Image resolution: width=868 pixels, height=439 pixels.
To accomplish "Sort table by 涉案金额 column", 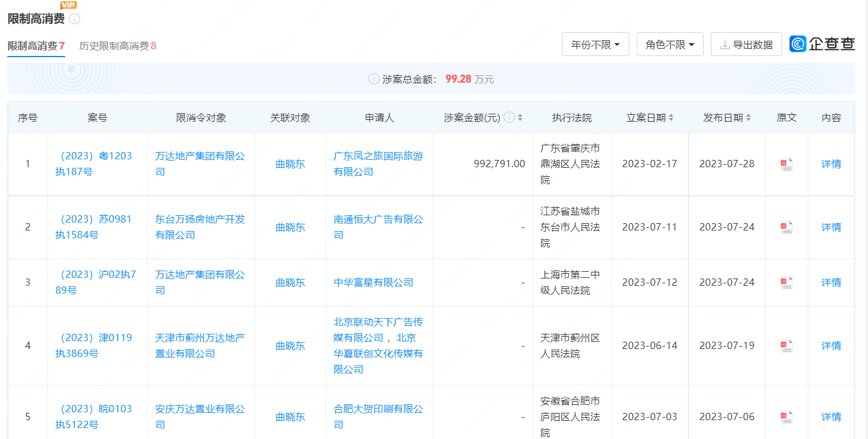I will tap(520, 118).
